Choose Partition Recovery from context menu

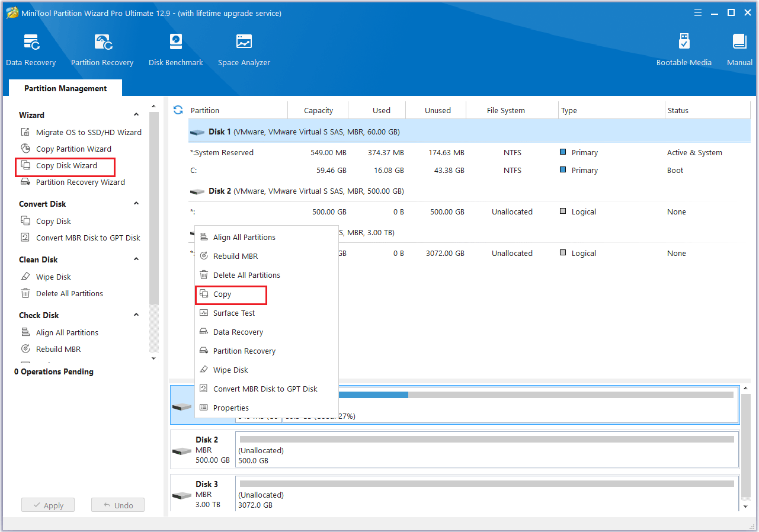(x=267, y=351)
